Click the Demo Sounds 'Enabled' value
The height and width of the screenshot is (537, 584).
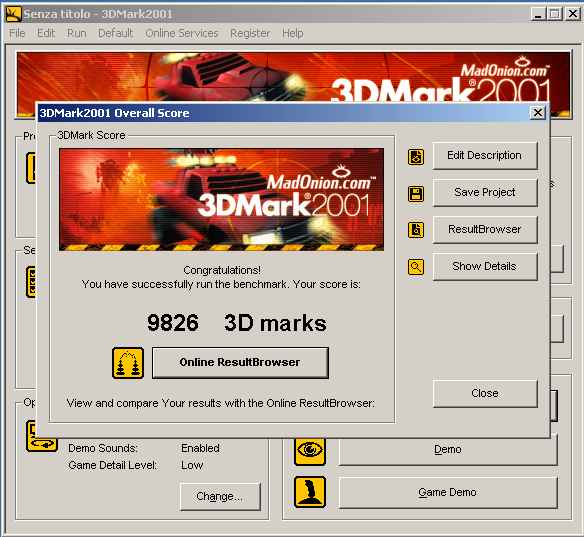click(x=200, y=448)
